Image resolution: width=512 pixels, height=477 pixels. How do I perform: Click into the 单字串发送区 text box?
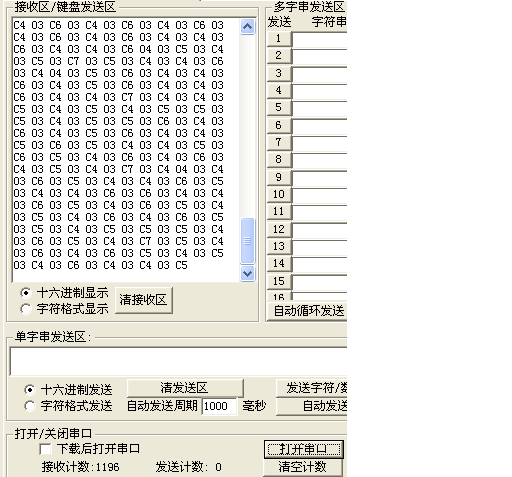pos(178,362)
